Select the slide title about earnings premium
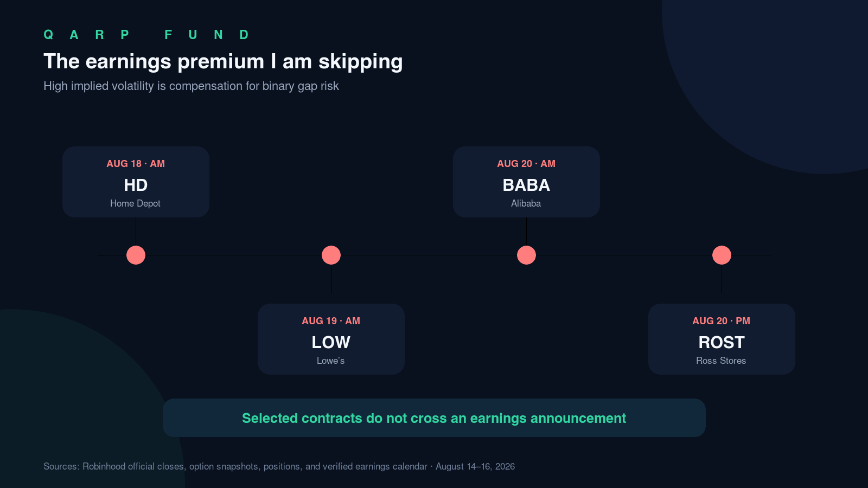Image resolution: width=868 pixels, height=488 pixels. click(223, 62)
